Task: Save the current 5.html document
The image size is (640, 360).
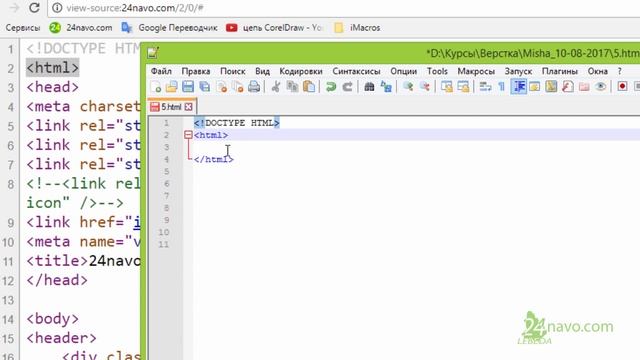Action: coord(188,87)
